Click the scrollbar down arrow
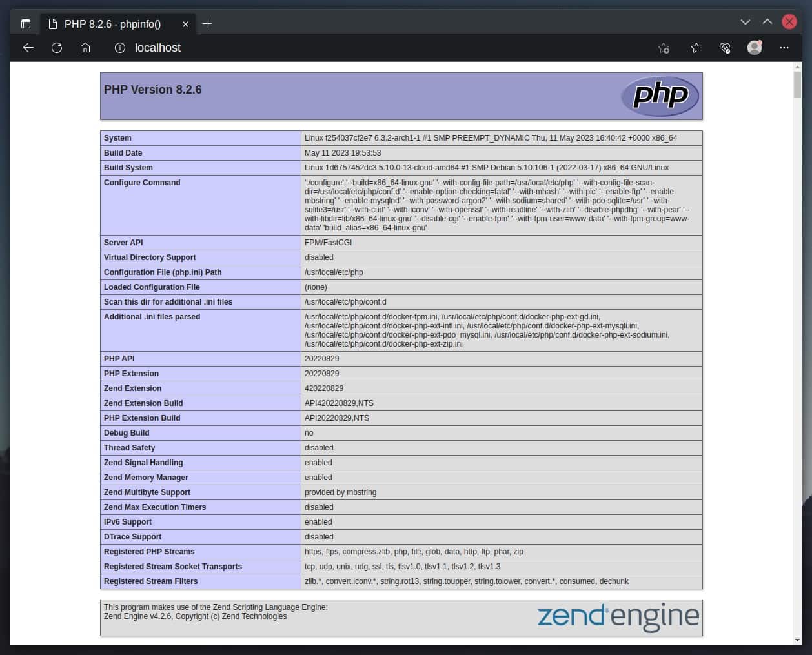This screenshot has width=812, height=655. coord(797,640)
